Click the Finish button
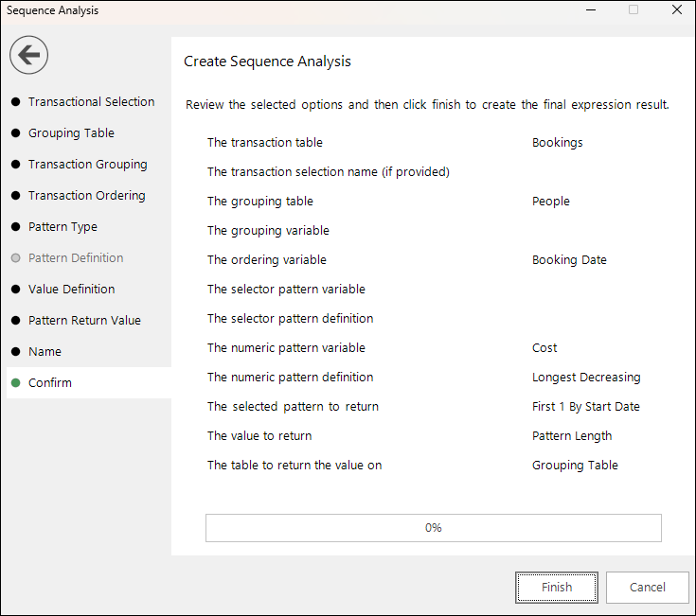Viewport: 696px width, 616px height. click(x=557, y=588)
